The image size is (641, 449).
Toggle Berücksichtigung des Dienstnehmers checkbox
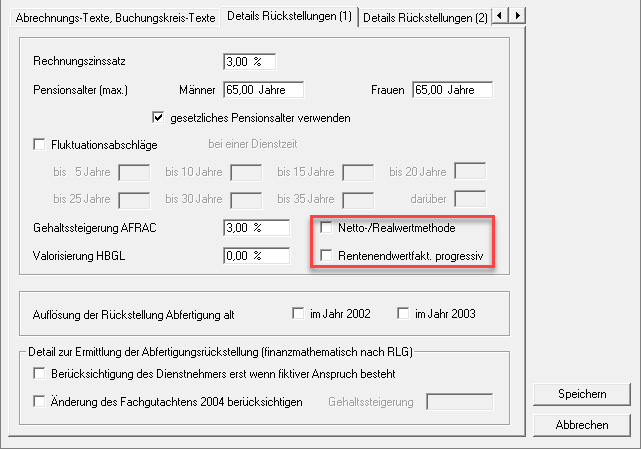point(40,374)
